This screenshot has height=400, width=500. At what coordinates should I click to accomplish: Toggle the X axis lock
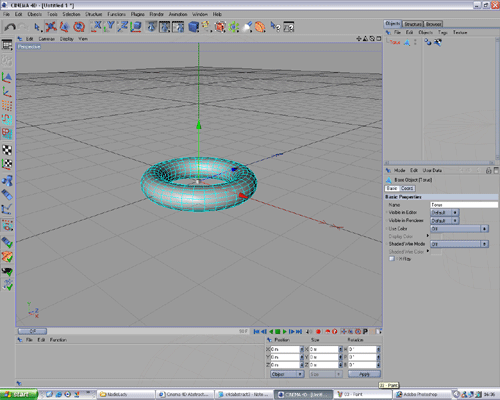(97, 27)
